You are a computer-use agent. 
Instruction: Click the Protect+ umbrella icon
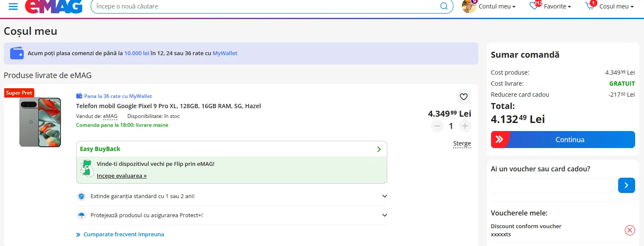(81, 215)
